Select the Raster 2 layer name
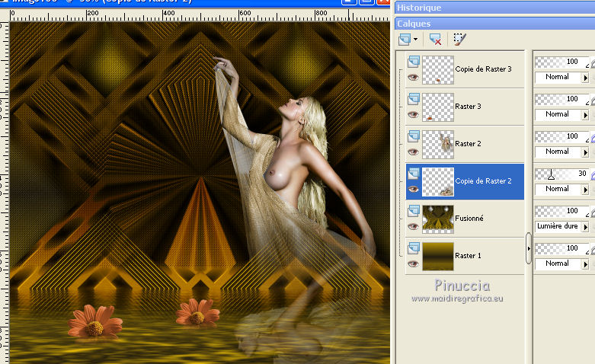Screen dimensions: 595x364 pos(468,144)
